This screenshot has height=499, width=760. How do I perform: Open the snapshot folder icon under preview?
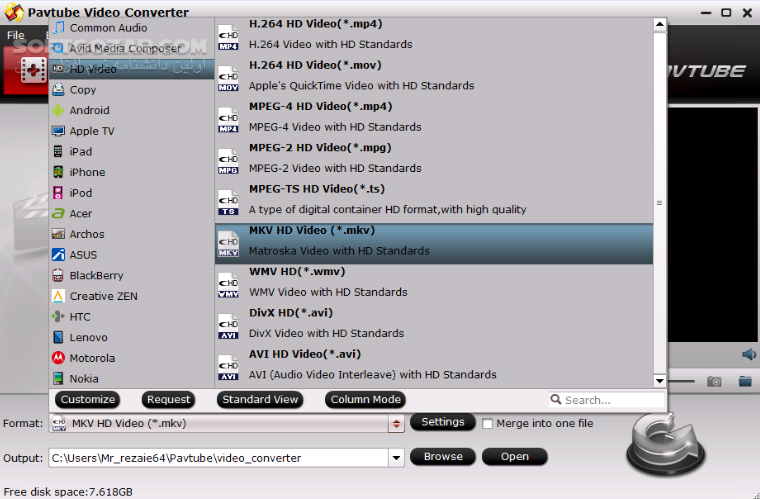coord(745,381)
